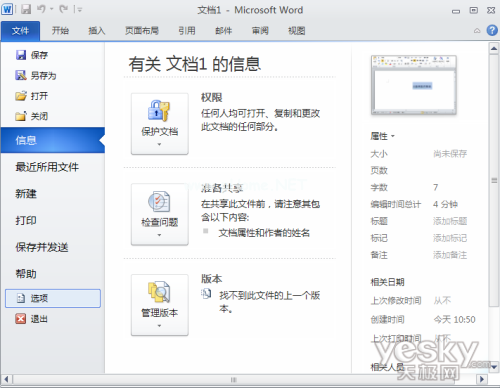500x388 pixels.
Task: Click the 相关日期 heading
Action: [387, 282]
